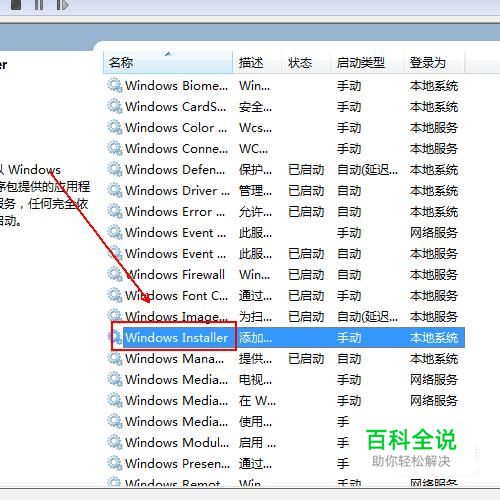Select the Windows Installer service name
This screenshot has height=500, width=500.
(176, 338)
